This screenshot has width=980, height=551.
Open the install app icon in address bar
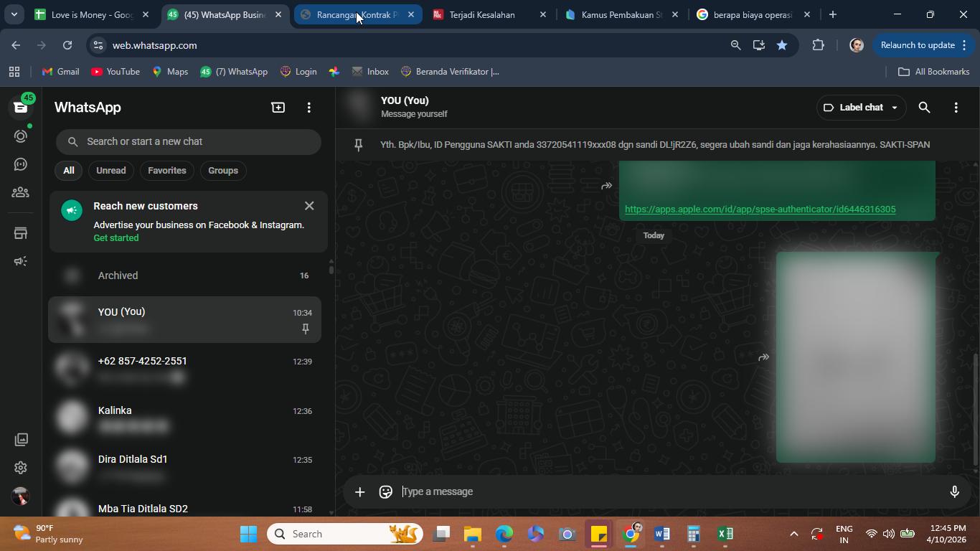[758, 45]
